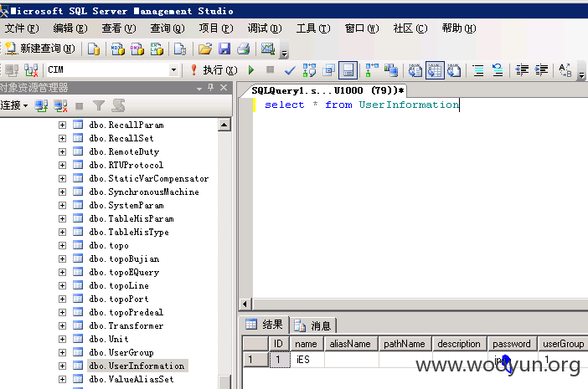
Task: Click the SQL Server Compact Query icon
Action: (x=180, y=49)
